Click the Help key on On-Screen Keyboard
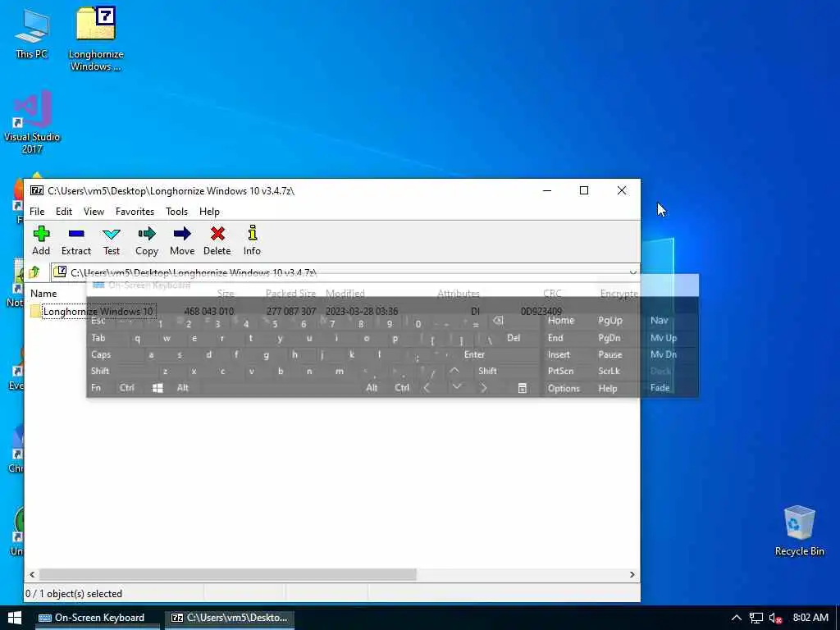 [608, 388]
